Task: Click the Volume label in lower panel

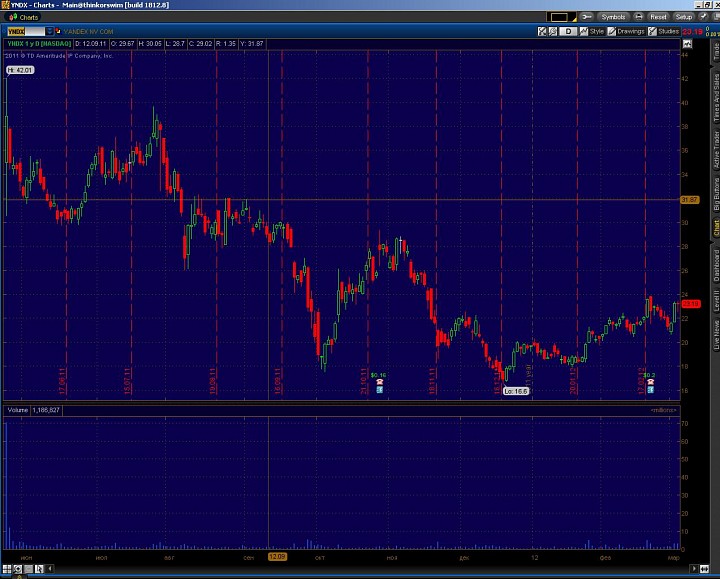Action: (x=17, y=410)
